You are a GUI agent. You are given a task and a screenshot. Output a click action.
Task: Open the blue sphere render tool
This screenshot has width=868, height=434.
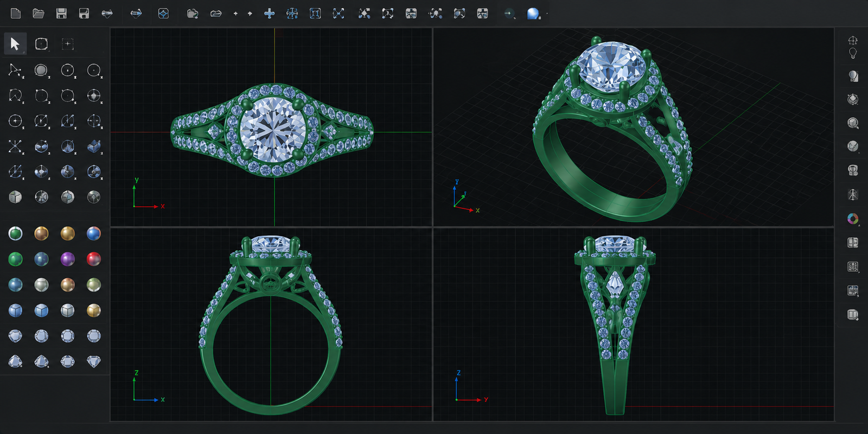(x=533, y=14)
